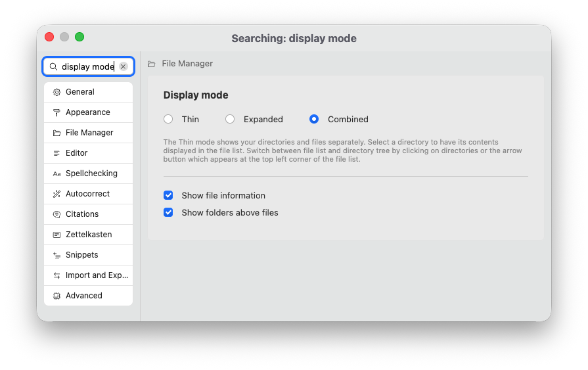Open the General preferences tab
The height and width of the screenshot is (370, 588).
point(88,92)
